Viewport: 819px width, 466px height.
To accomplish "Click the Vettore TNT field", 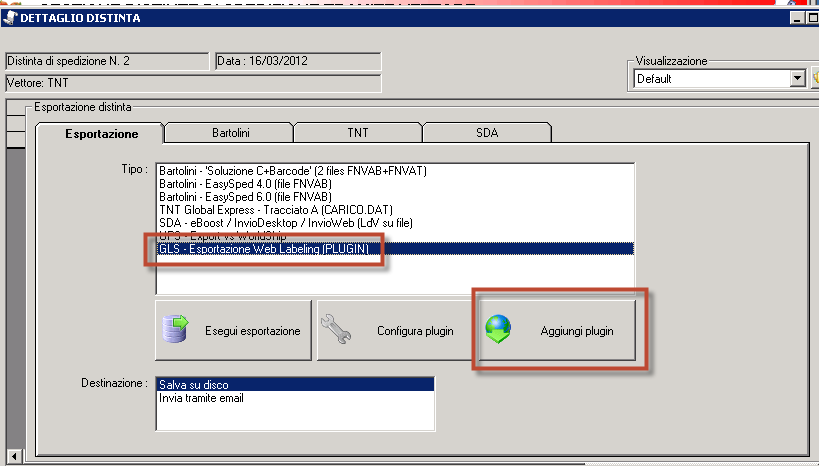I will click(193, 83).
